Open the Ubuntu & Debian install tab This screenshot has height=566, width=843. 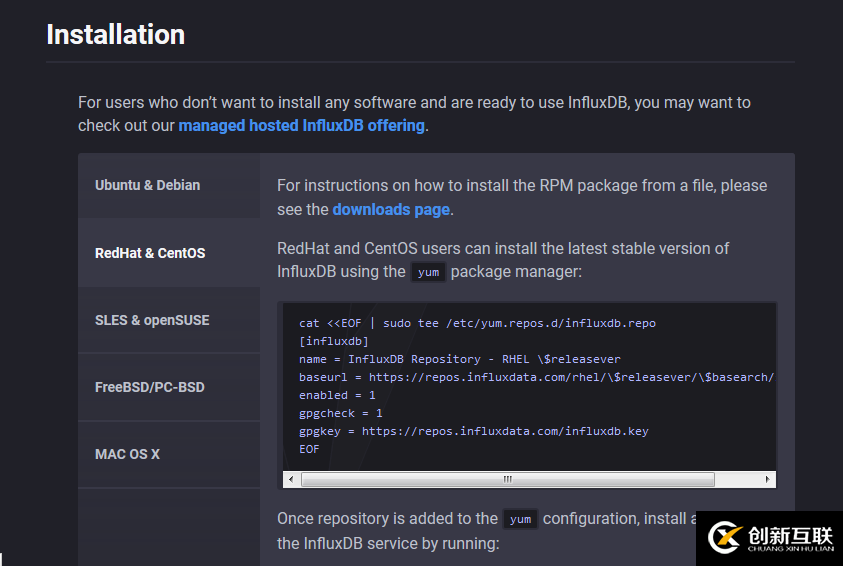point(148,185)
